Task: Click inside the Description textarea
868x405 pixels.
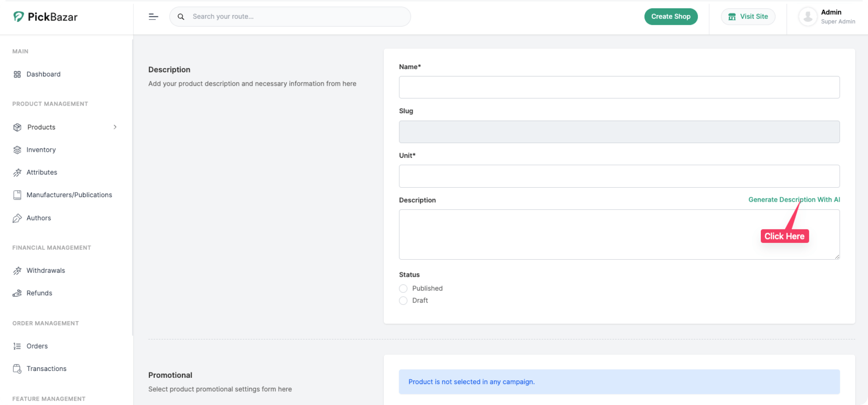Action: click(619, 235)
